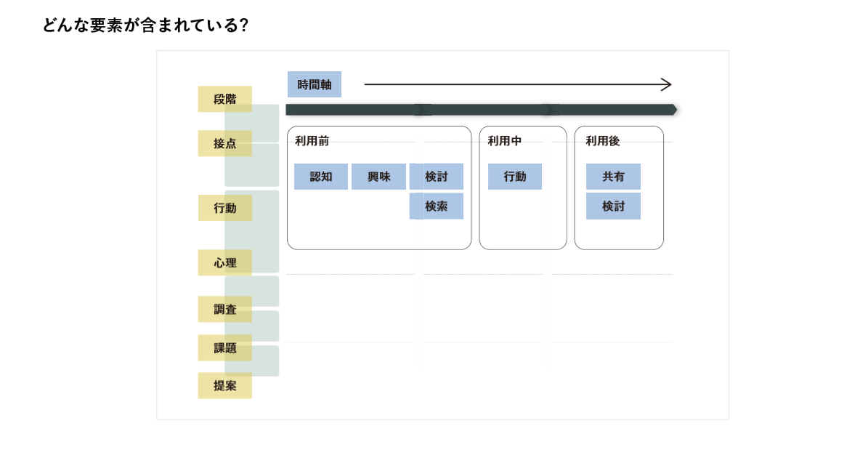Click the yellow 提案 label
The width and height of the screenshot is (868, 450).
pos(224,385)
